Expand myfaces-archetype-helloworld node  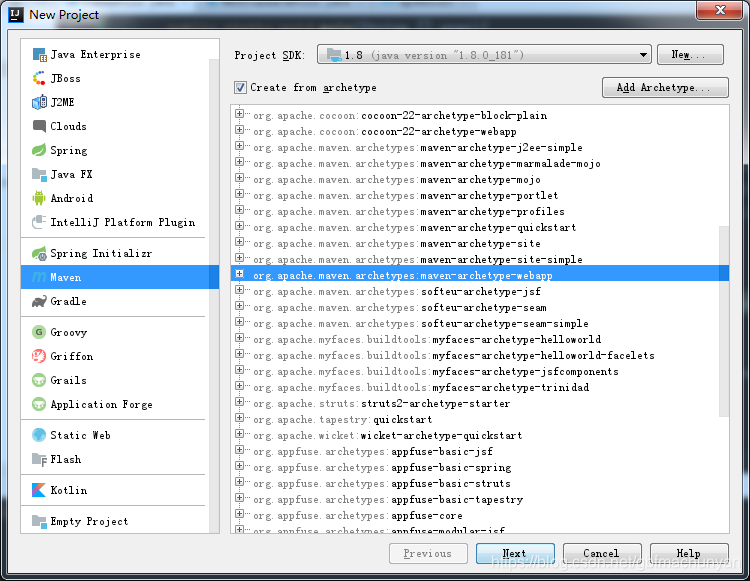pyautogui.click(x=240, y=338)
